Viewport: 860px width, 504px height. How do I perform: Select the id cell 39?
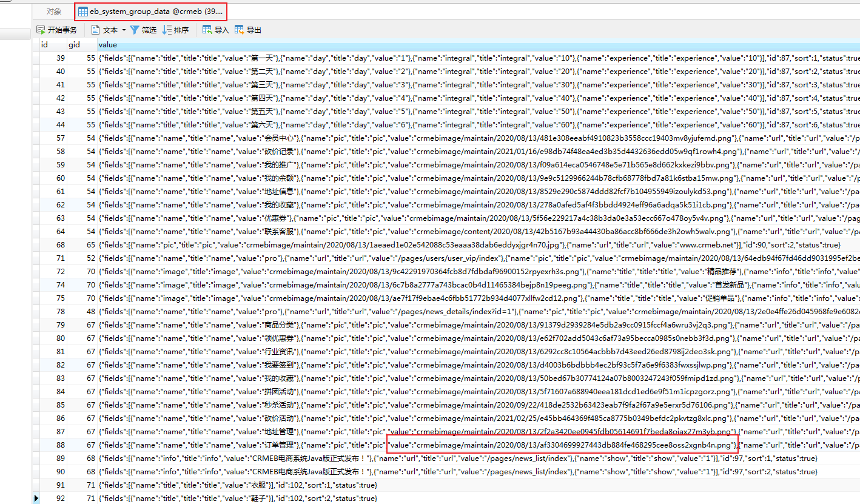coord(53,58)
